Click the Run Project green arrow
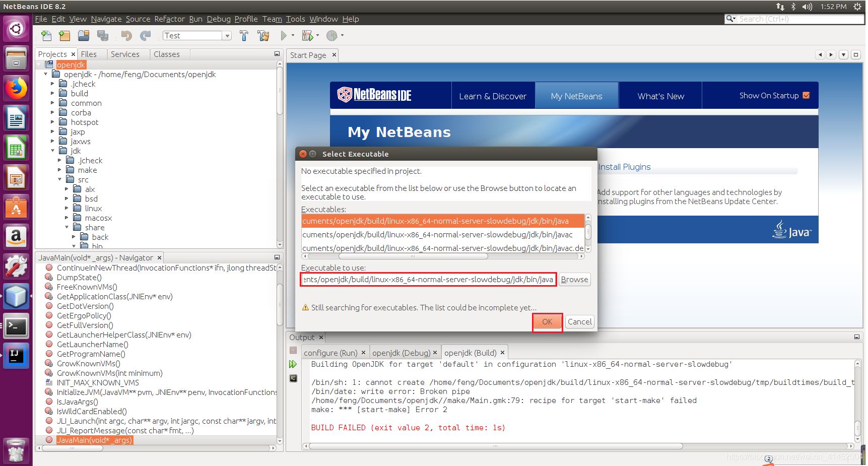The width and height of the screenshot is (868, 466). [284, 36]
